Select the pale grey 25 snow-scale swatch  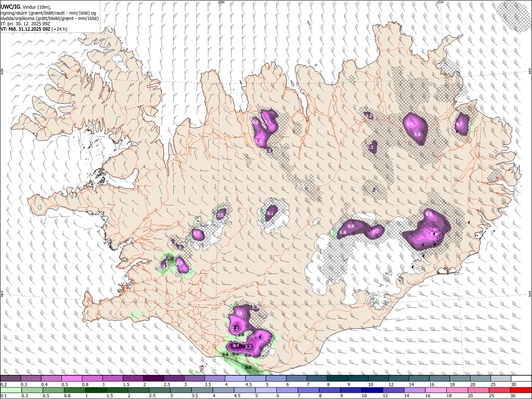[x=500, y=379]
